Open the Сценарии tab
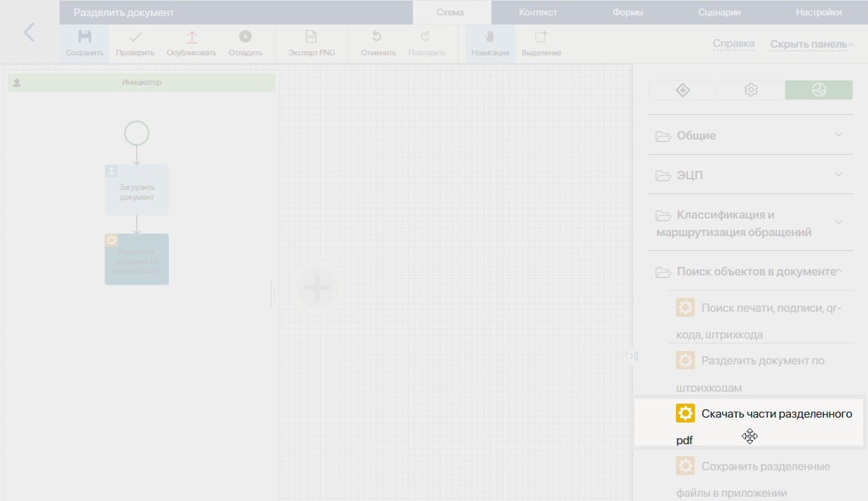The image size is (868, 501). coord(719,13)
